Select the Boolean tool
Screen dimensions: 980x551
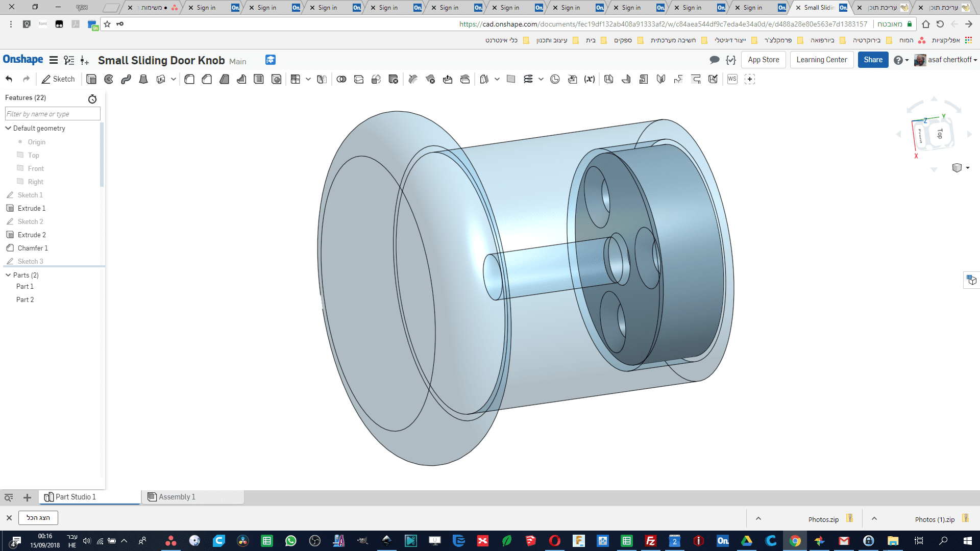pyautogui.click(x=341, y=79)
